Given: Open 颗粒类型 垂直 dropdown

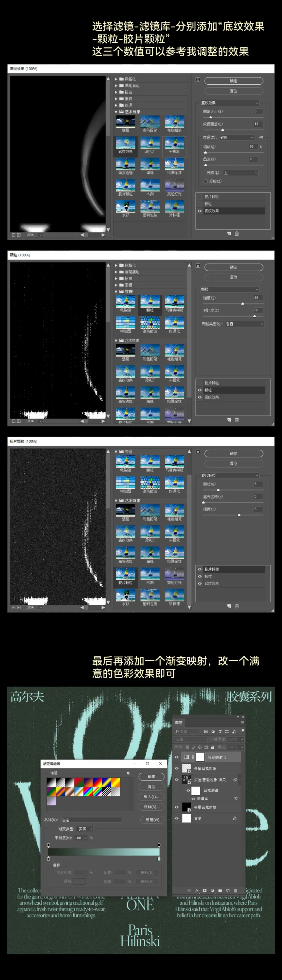Looking at the screenshot, I should coord(244,324).
